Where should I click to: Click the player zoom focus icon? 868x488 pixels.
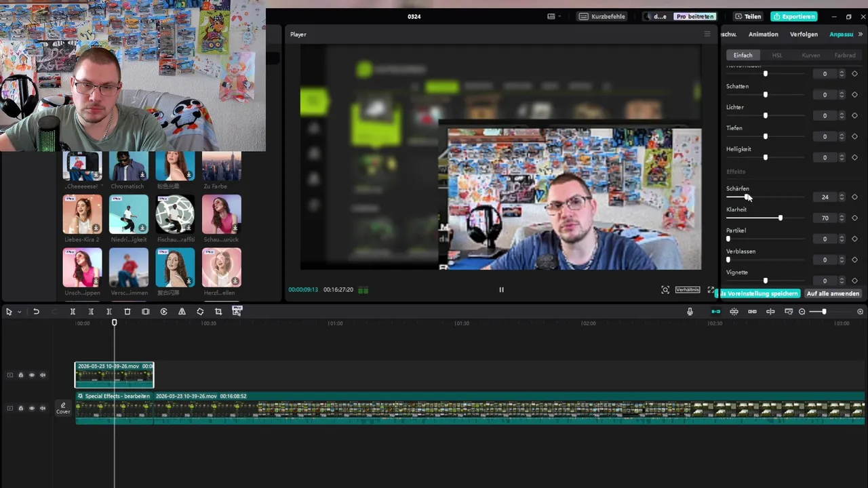click(x=665, y=289)
